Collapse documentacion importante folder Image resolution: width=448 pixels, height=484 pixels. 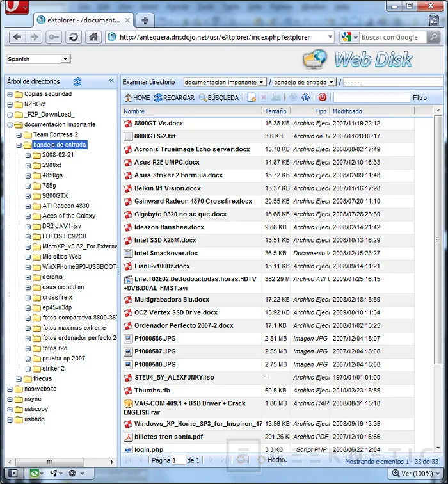click(x=10, y=125)
